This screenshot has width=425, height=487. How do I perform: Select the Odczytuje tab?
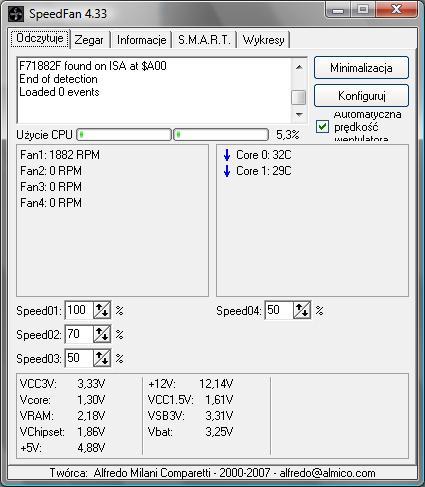40,39
